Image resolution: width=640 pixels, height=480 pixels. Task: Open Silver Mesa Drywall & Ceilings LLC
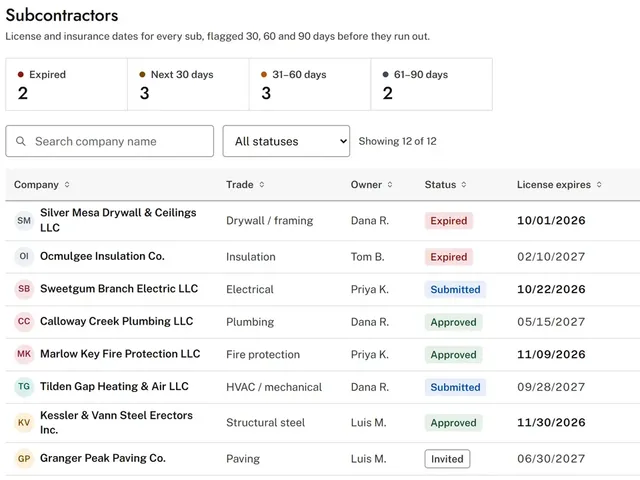point(118,220)
